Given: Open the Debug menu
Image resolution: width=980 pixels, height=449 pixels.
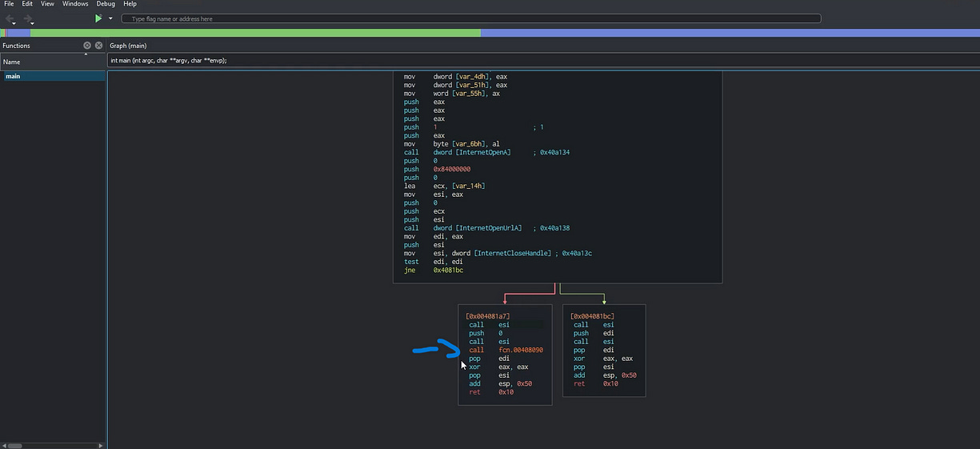Looking at the screenshot, I should point(106,4).
